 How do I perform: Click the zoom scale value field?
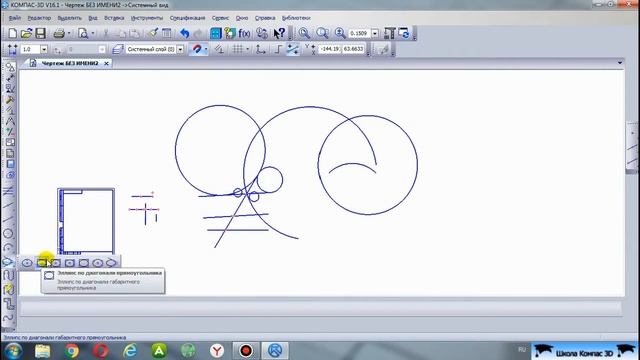359,33
